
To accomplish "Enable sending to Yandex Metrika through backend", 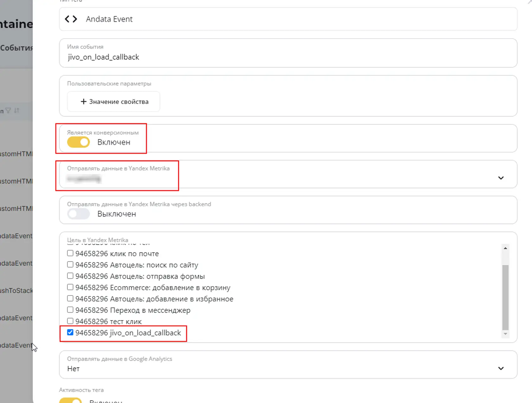I will click(79, 214).
